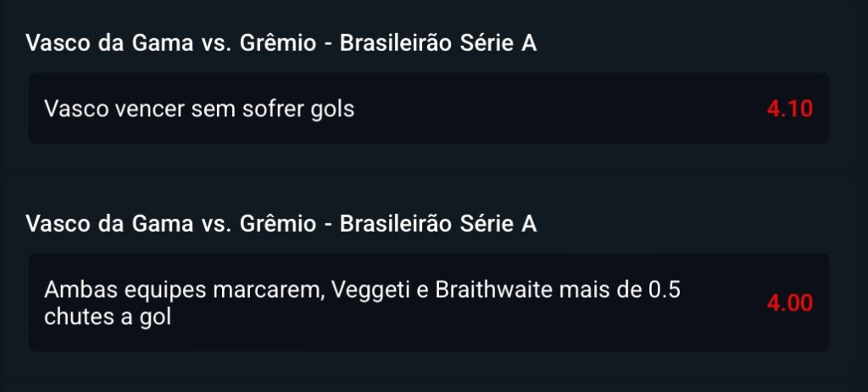Click 'Grêmio' in the second match heading
This screenshot has width=868, height=392.
278,223
